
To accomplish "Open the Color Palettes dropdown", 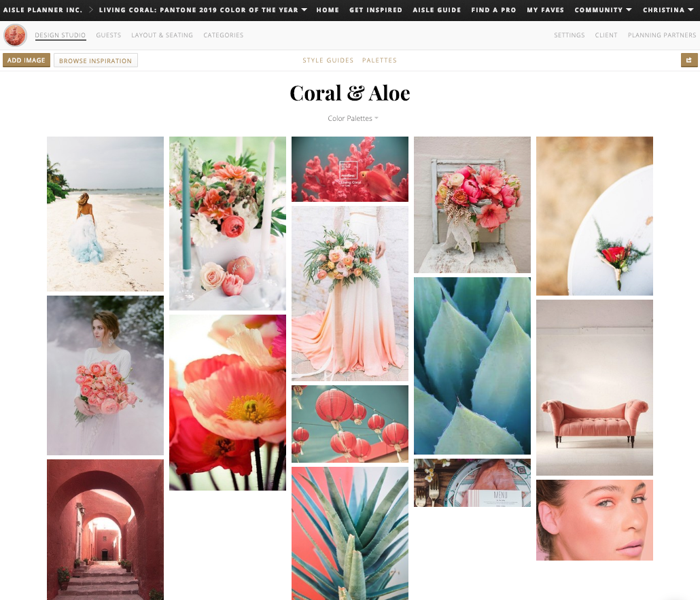I will (353, 118).
